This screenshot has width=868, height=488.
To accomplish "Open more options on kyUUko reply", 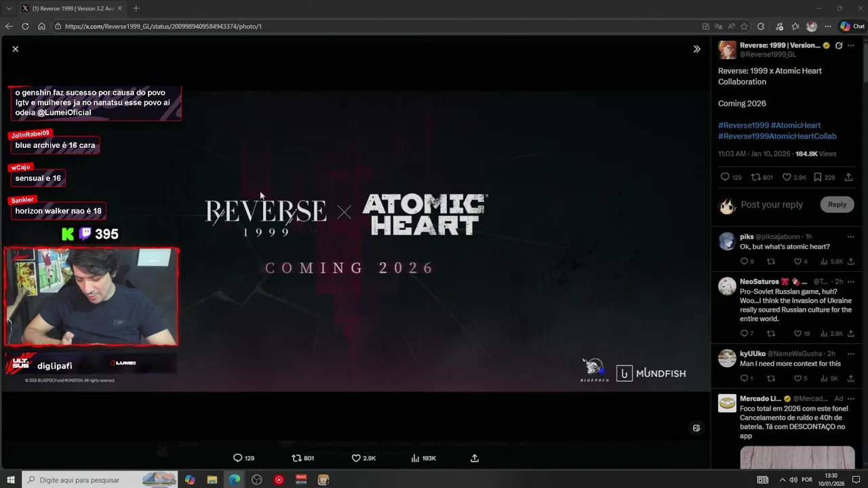I will pyautogui.click(x=850, y=354).
